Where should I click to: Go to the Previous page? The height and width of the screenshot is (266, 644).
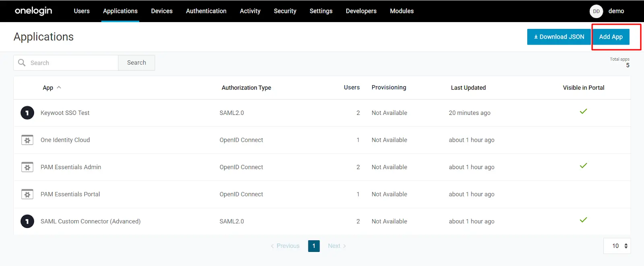[285, 246]
